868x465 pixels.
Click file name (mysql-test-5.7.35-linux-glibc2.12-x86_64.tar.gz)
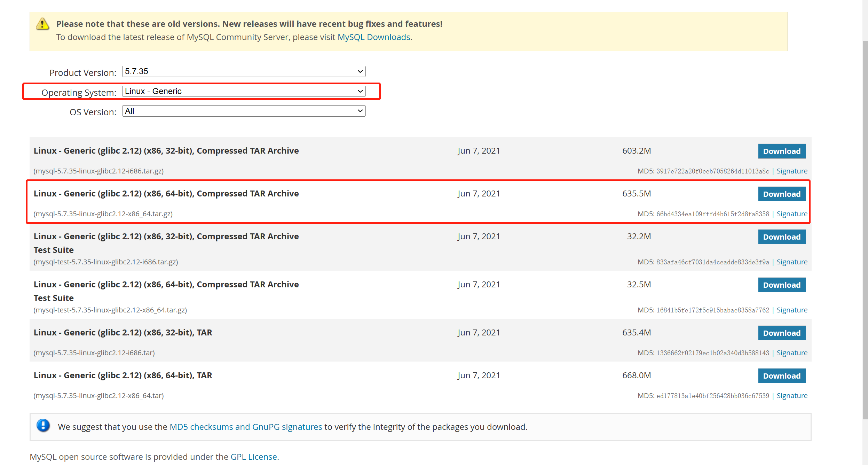coord(110,310)
